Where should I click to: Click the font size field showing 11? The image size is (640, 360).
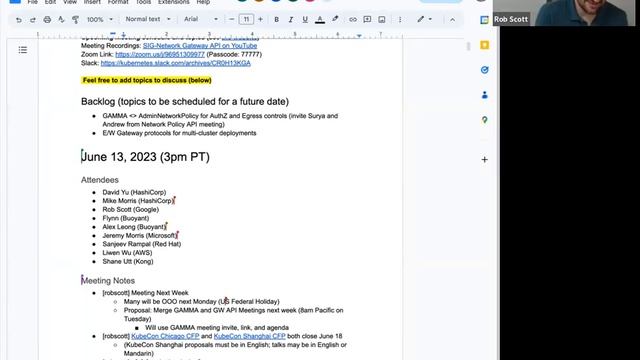pos(246,19)
